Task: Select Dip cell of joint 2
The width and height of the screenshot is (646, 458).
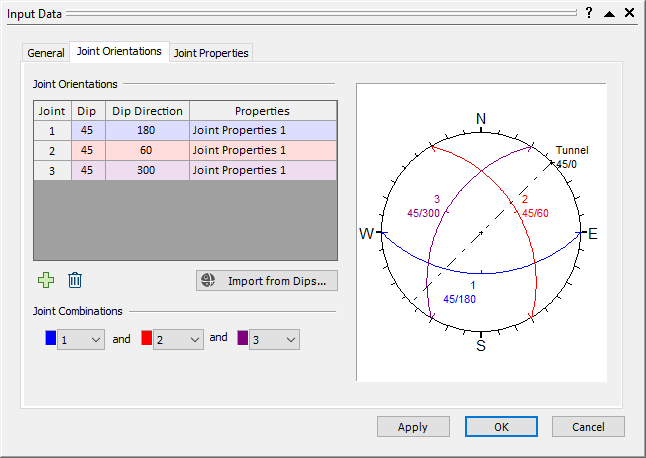Action: 88,150
